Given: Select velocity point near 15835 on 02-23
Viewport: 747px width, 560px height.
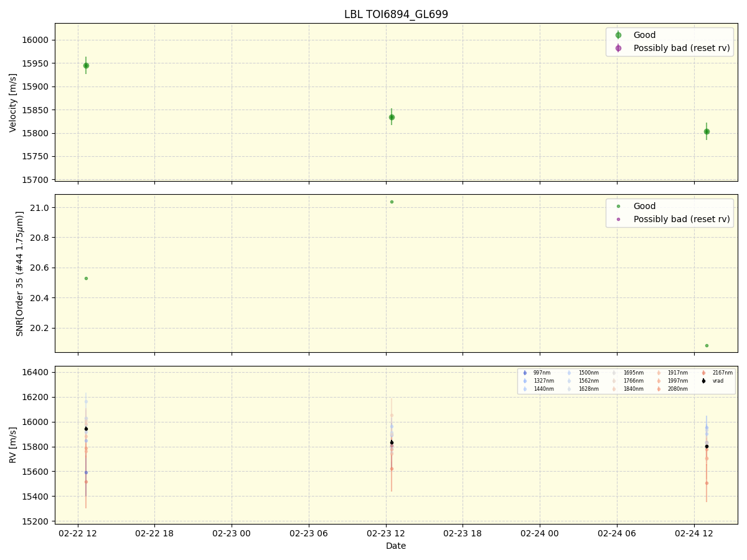Looking at the screenshot, I should pyautogui.click(x=392, y=117).
